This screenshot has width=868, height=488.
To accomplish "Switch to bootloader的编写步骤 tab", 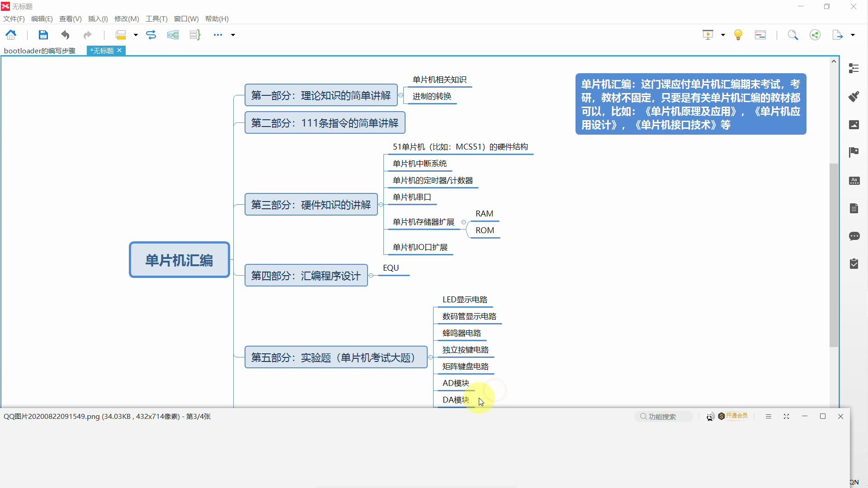I will click(x=40, y=51).
